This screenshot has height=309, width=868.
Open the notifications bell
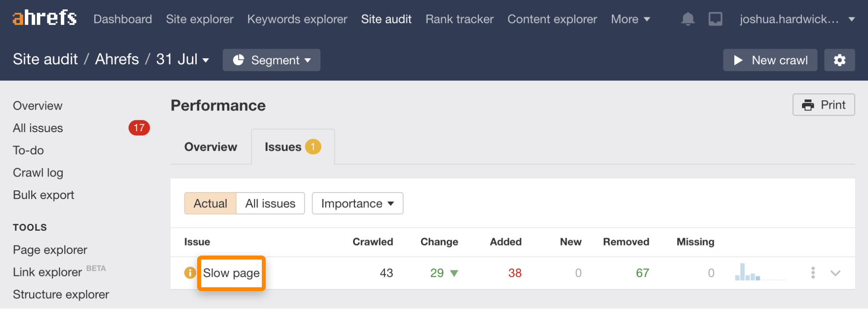pos(688,19)
